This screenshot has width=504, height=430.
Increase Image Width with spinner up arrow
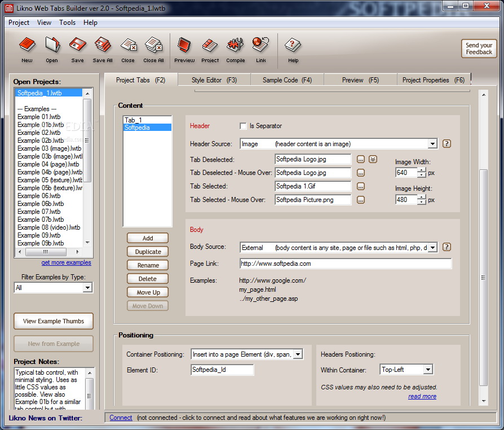tap(421, 170)
